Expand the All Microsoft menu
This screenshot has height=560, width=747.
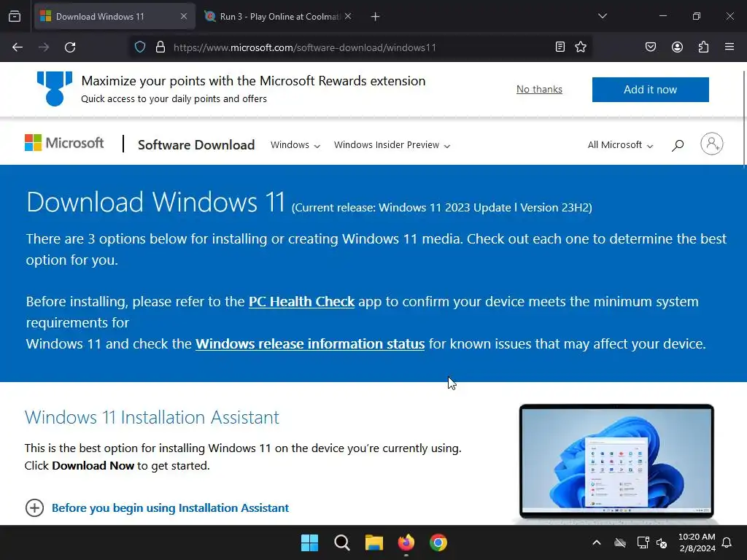pyautogui.click(x=620, y=145)
